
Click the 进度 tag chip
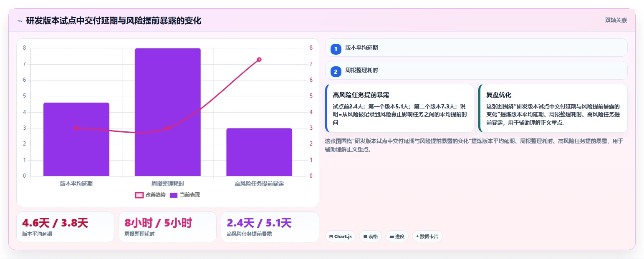(x=397, y=236)
